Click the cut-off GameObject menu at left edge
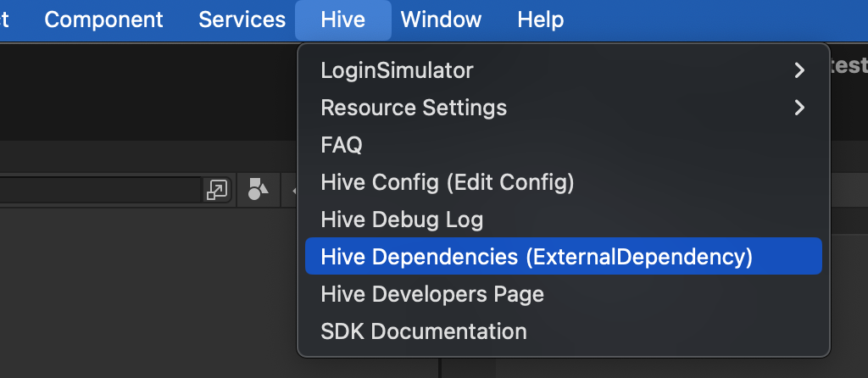The image size is (868, 378). click(x=5, y=19)
